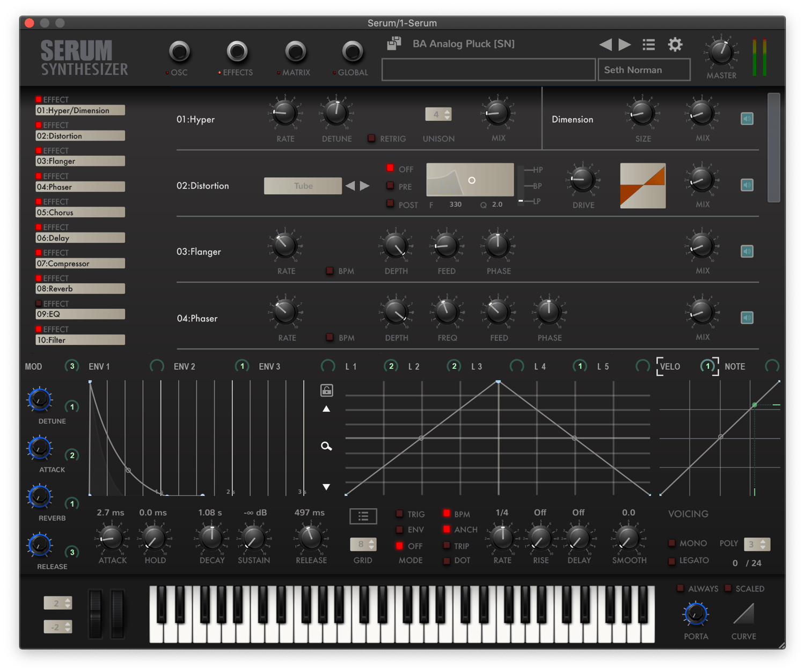Select next distortion type arrow
This screenshot has height=672, width=805.
pos(365,186)
